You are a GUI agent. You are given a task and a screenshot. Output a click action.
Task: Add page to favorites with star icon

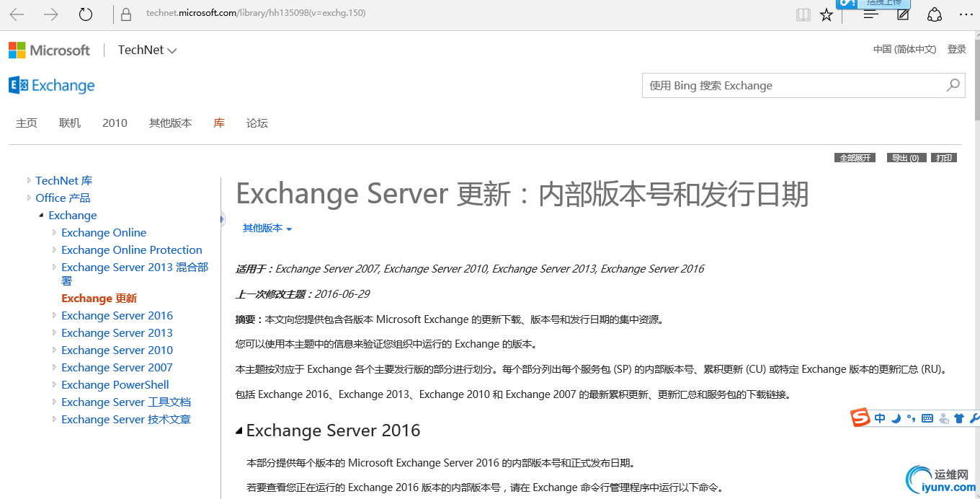tap(827, 14)
